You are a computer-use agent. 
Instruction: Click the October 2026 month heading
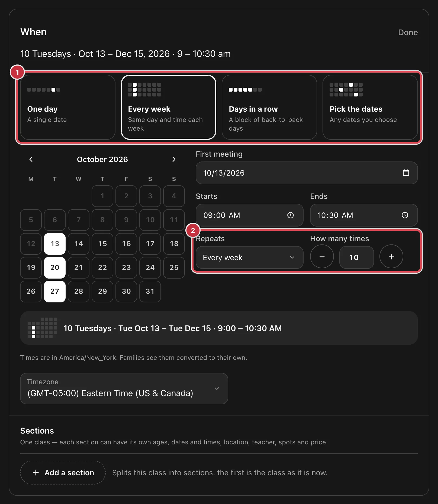click(x=102, y=159)
